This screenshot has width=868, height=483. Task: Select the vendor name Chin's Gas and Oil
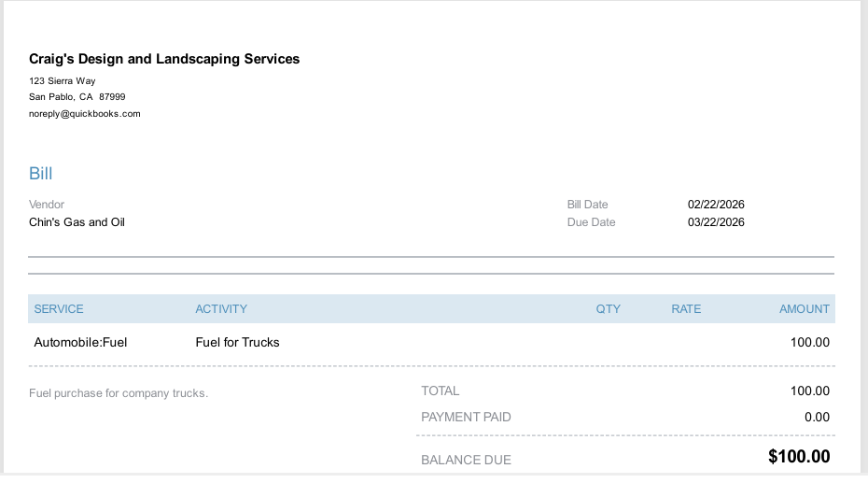(77, 222)
